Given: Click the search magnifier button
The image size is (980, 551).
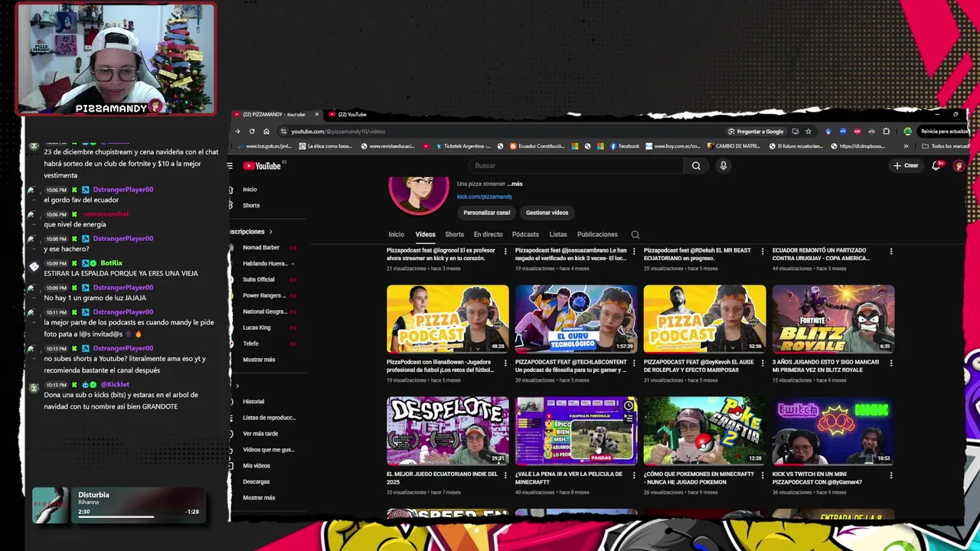Looking at the screenshot, I should pyautogui.click(x=696, y=165).
